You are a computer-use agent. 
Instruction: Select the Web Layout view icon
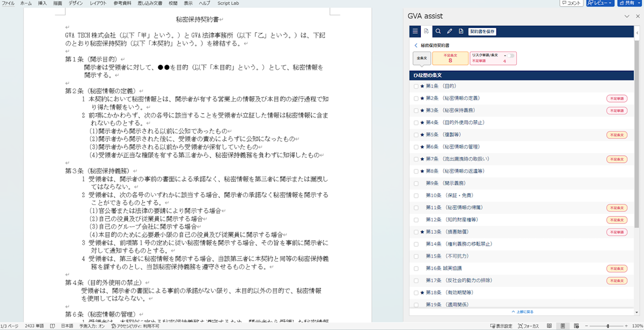576,326
